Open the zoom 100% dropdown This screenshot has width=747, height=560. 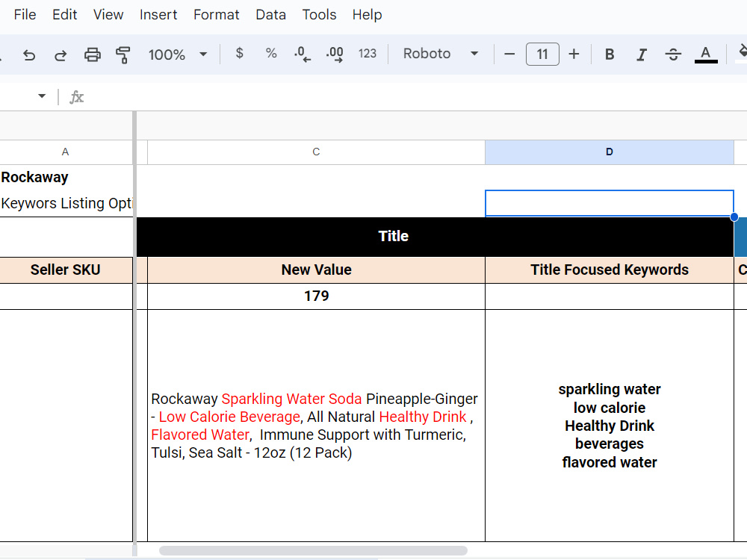coord(178,55)
